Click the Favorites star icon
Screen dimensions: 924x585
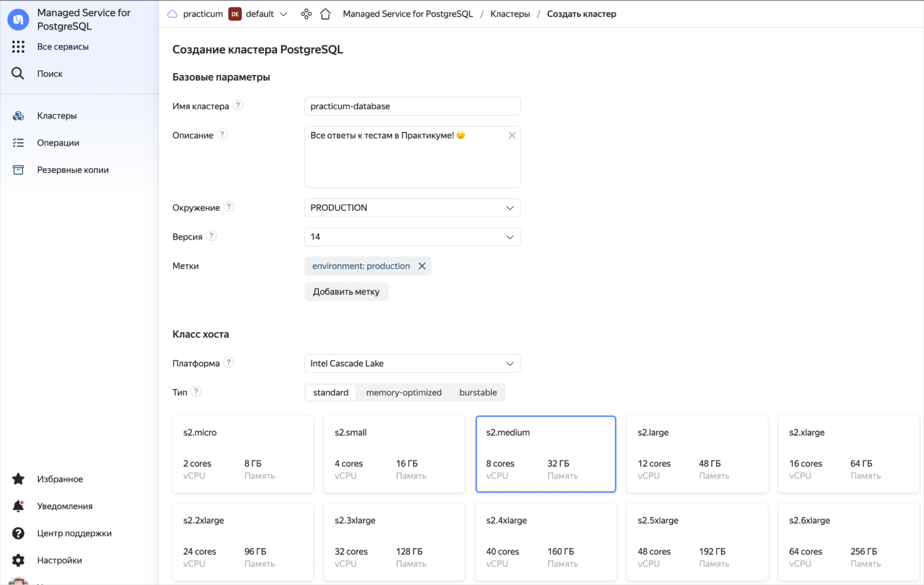pyautogui.click(x=18, y=479)
